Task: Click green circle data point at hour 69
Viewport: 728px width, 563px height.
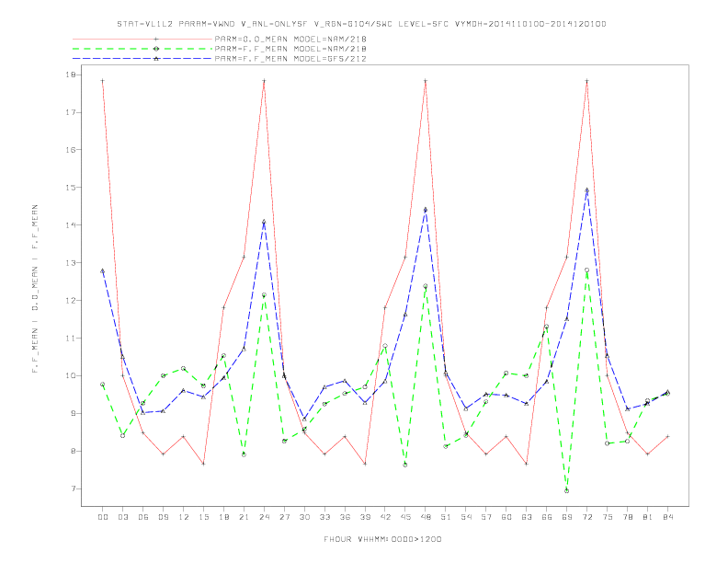Action: (x=566, y=490)
